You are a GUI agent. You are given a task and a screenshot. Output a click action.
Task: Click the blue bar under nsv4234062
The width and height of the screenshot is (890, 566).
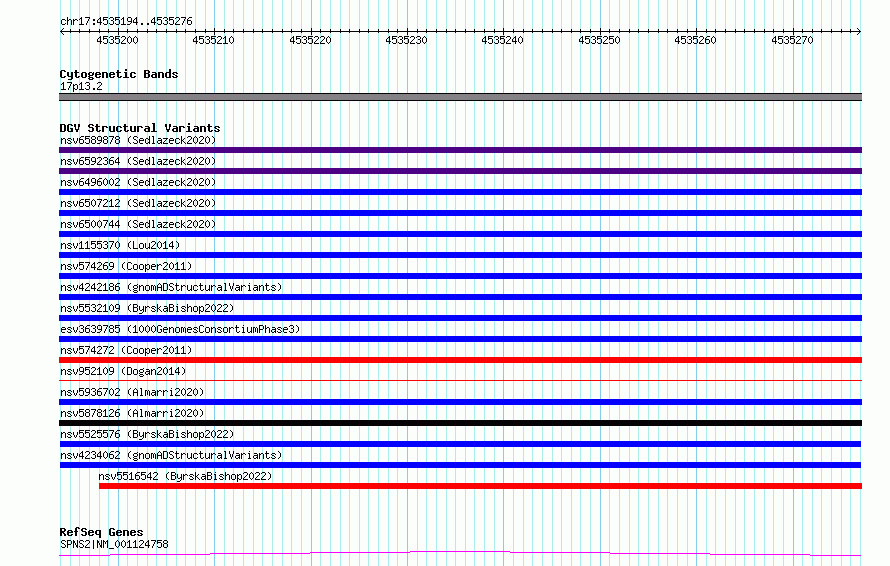pos(460,465)
